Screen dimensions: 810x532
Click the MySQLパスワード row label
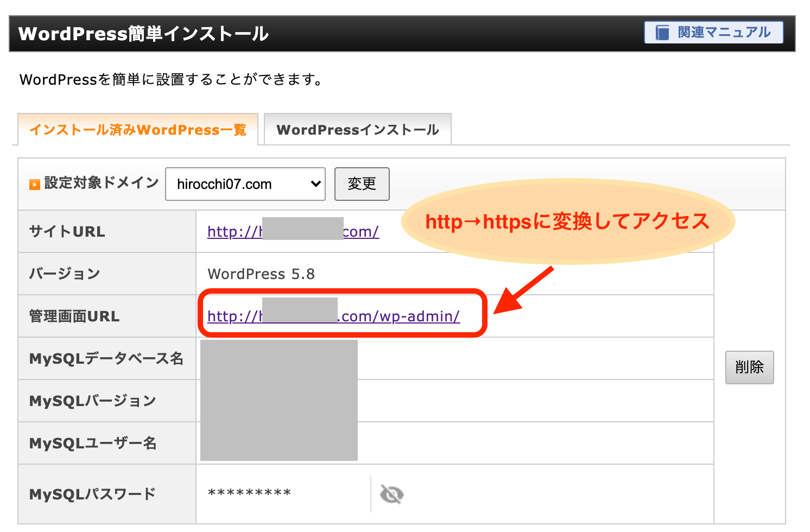[x=93, y=495]
